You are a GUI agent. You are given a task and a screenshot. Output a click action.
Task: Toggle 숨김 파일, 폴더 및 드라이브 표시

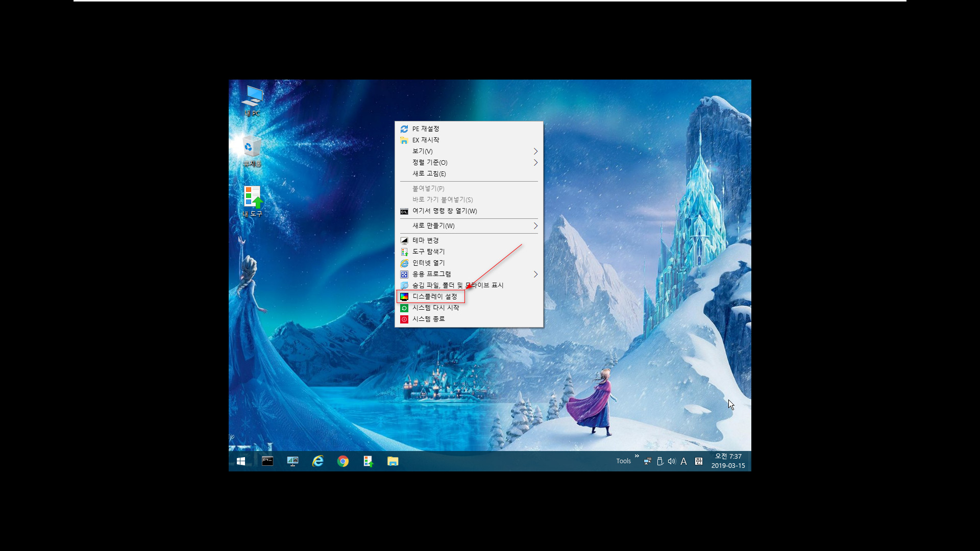(469, 285)
